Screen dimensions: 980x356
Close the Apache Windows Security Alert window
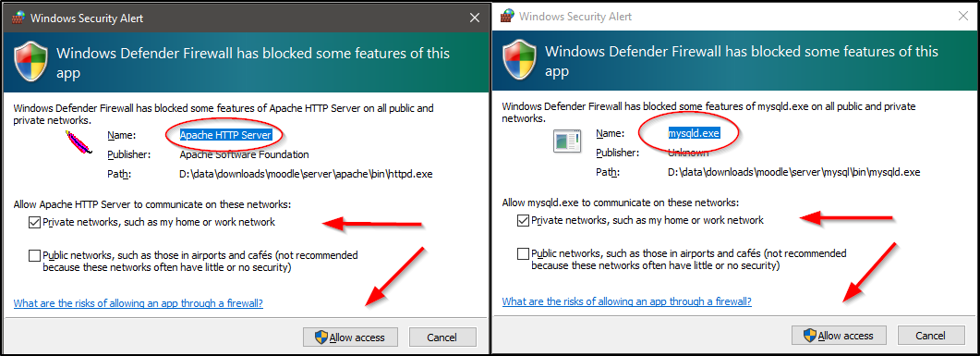point(475,18)
